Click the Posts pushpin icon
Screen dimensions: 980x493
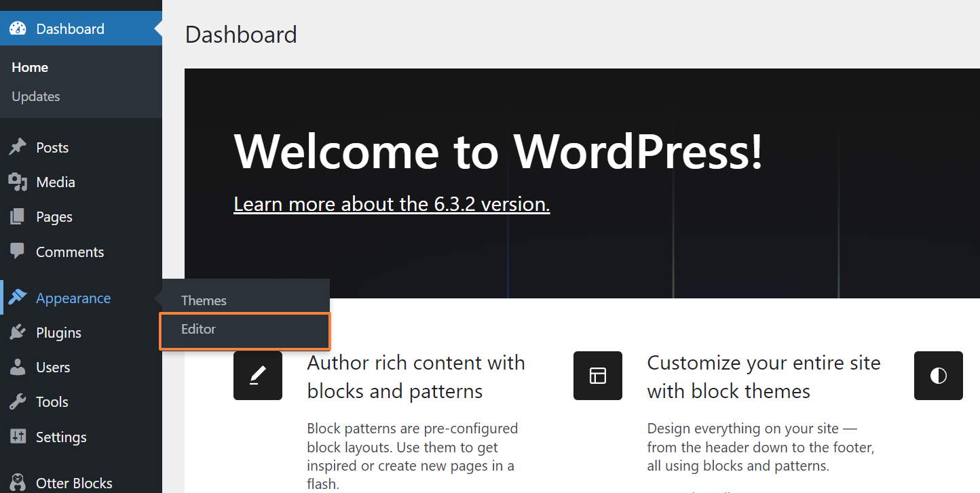18,147
